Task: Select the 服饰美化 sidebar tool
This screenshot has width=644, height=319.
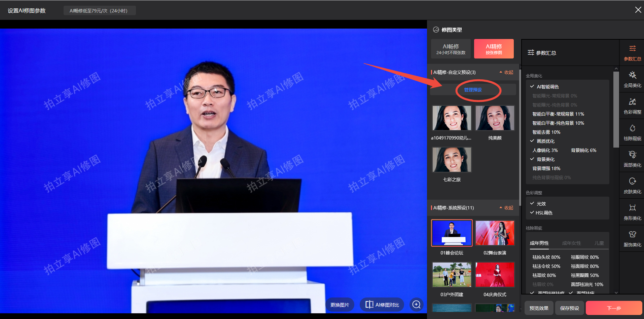Action: (x=632, y=239)
